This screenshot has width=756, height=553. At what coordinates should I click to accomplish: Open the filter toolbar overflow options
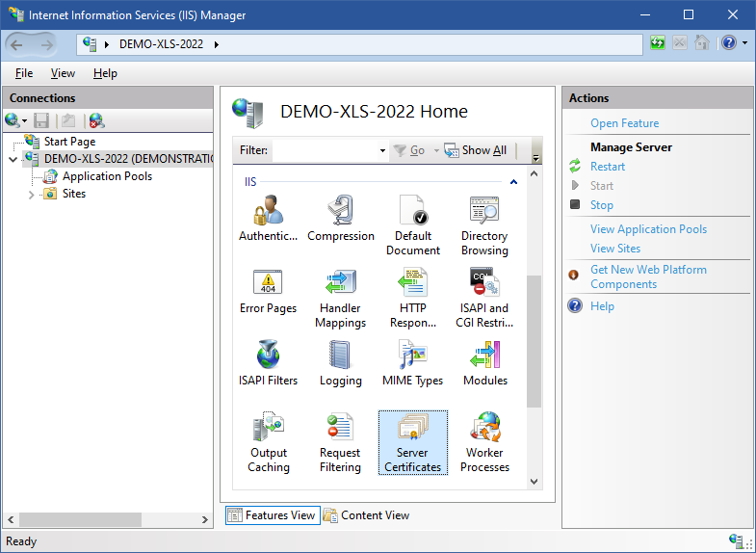(x=535, y=158)
